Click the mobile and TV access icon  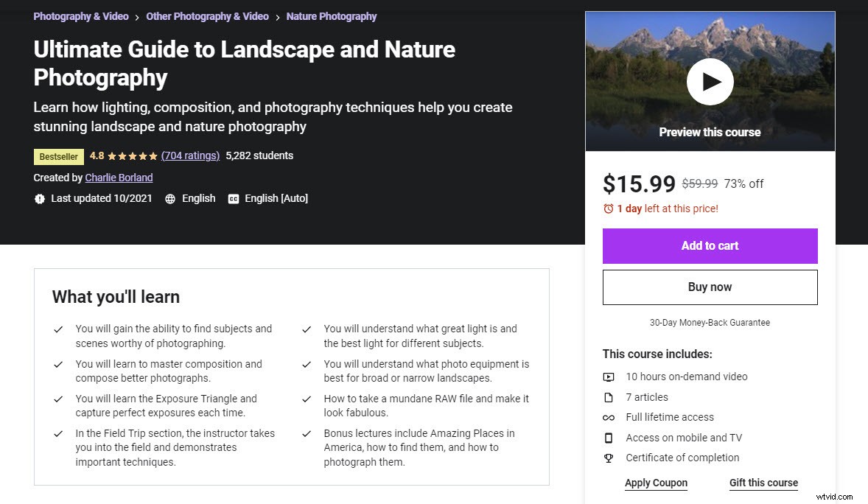(x=609, y=438)
